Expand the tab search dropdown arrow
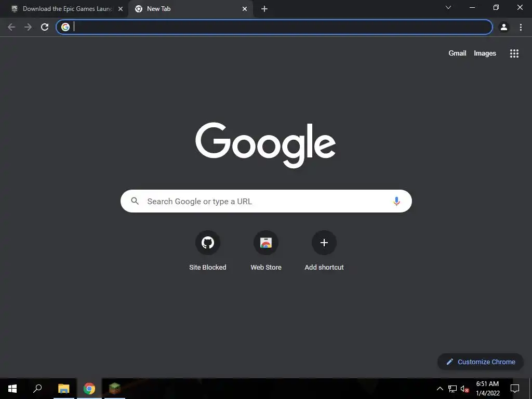 pyautogui.click(x=448, y=7)
